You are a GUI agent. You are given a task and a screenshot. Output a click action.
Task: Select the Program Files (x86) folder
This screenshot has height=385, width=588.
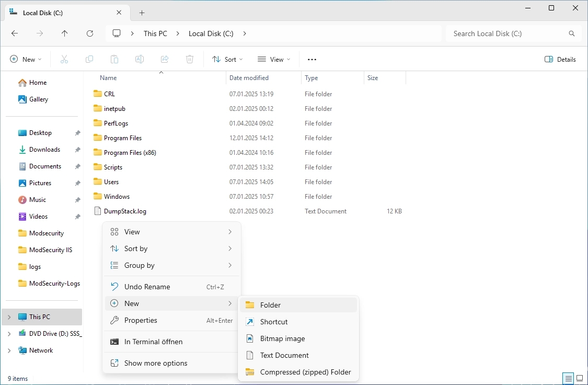(130, 153)
